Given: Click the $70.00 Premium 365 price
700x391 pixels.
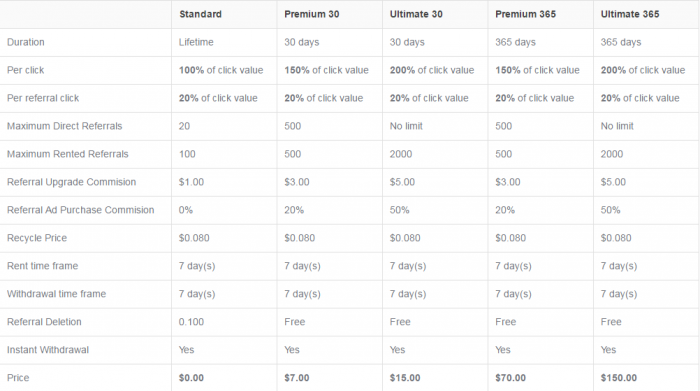Looking at the screenshot, I should [x=510, y=378].
